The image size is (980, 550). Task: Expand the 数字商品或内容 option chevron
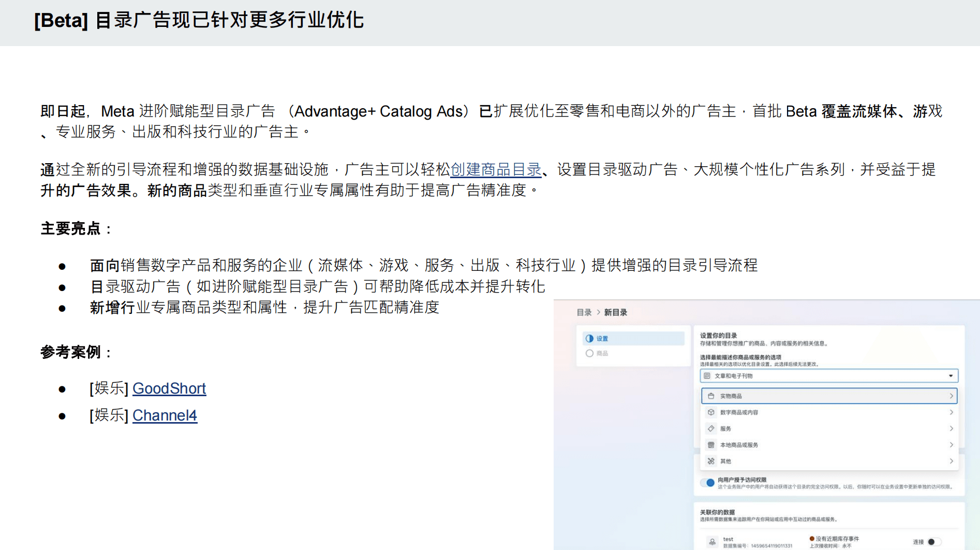click(x=952, y=413)
